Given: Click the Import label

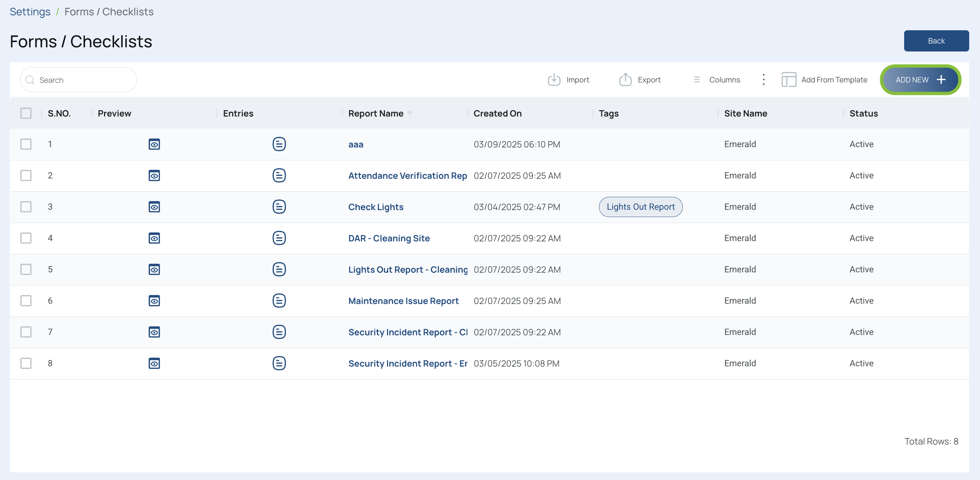Looking at the screenshot, I should point(577,80).
